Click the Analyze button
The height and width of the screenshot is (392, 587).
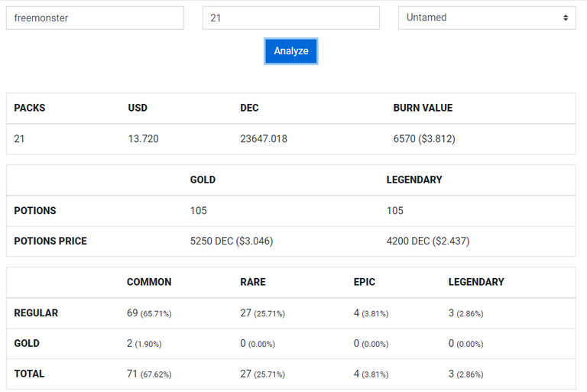(290, 51)
